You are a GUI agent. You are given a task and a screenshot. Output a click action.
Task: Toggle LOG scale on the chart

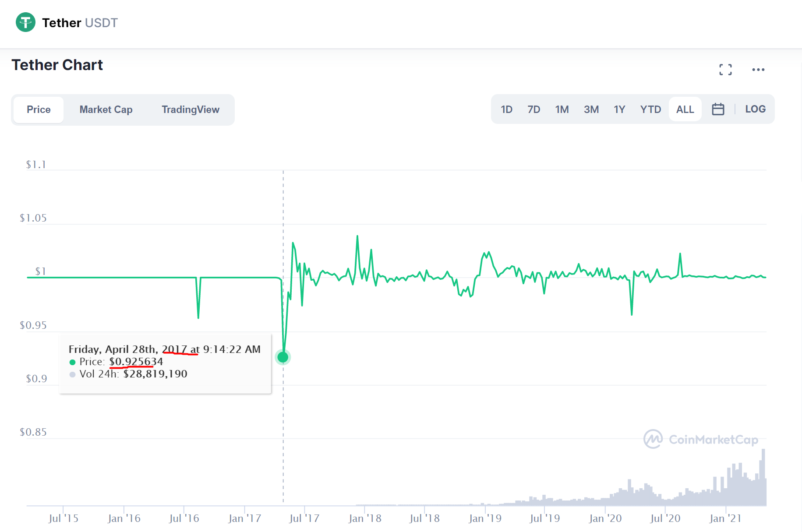coord(756,109)
